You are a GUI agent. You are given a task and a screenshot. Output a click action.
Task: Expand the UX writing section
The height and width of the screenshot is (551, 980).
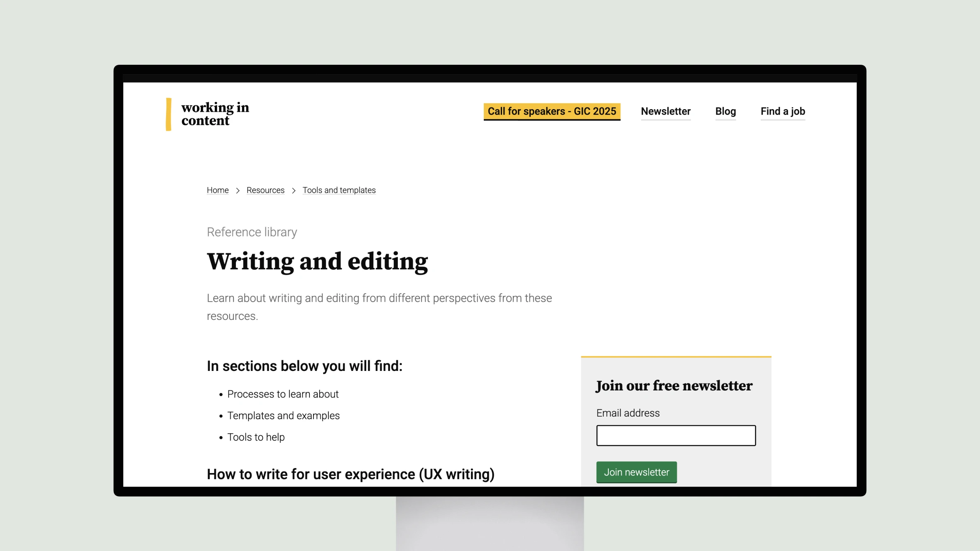[350, 473]
